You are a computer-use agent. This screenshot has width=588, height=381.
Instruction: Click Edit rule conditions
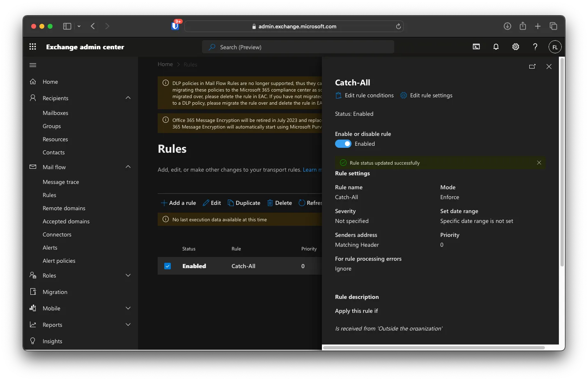365,95
